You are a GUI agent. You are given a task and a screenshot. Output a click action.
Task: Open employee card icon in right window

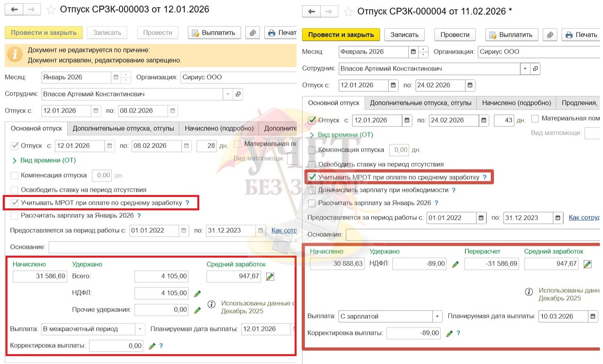point(535,69)
